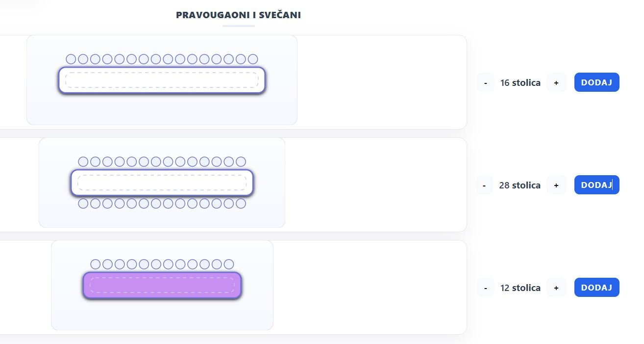Click the white table shape with 16 chairs

coord(162,80)
